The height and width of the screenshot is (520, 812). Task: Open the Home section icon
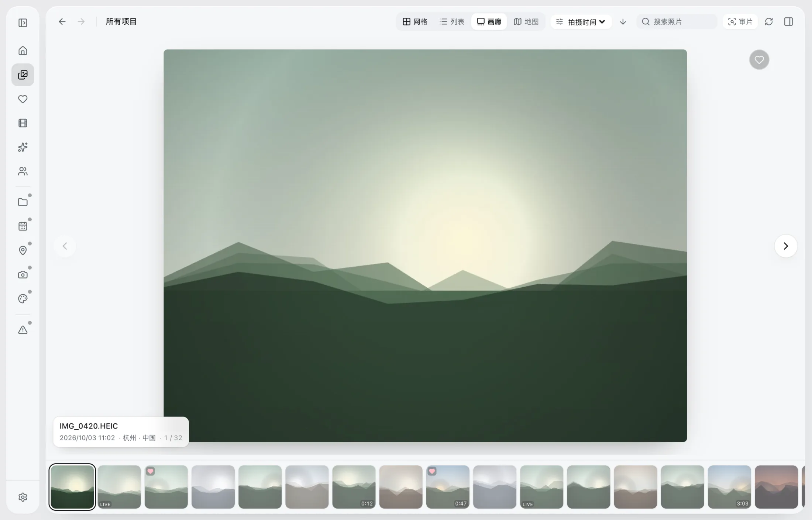23,51
